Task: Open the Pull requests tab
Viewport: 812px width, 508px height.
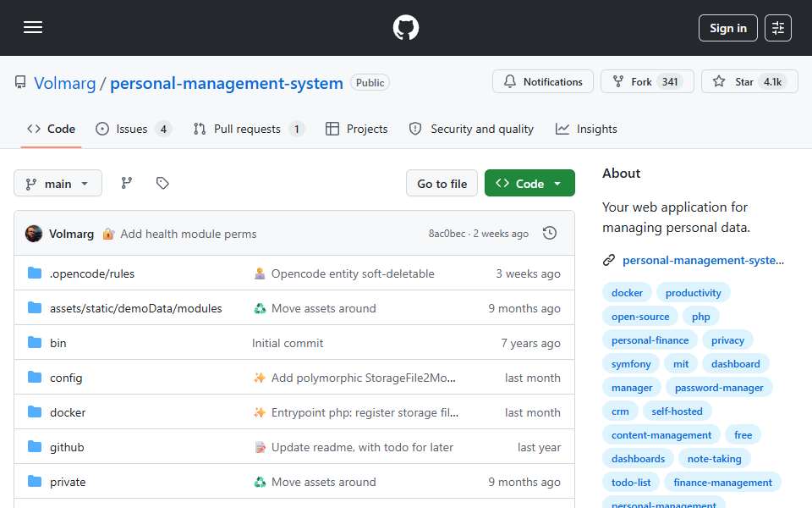Action: point(249,129)
